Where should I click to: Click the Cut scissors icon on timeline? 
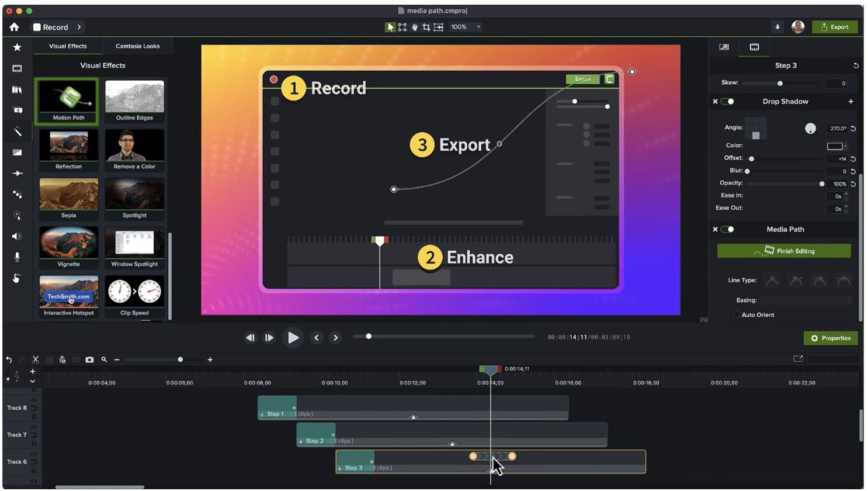(36, 359)
